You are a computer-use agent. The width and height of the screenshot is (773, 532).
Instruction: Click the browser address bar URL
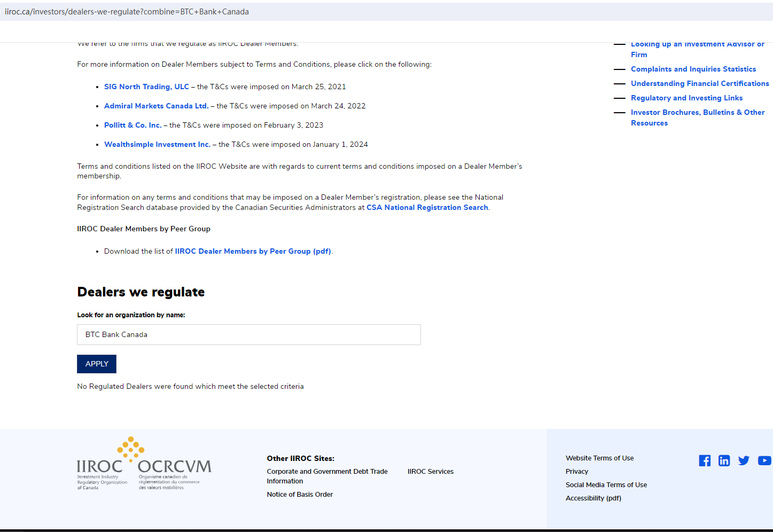127,12
